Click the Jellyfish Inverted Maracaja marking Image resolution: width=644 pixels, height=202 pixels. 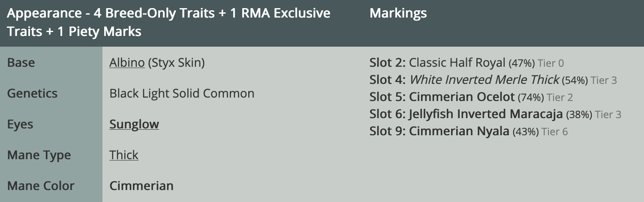[x=486, y=114]
